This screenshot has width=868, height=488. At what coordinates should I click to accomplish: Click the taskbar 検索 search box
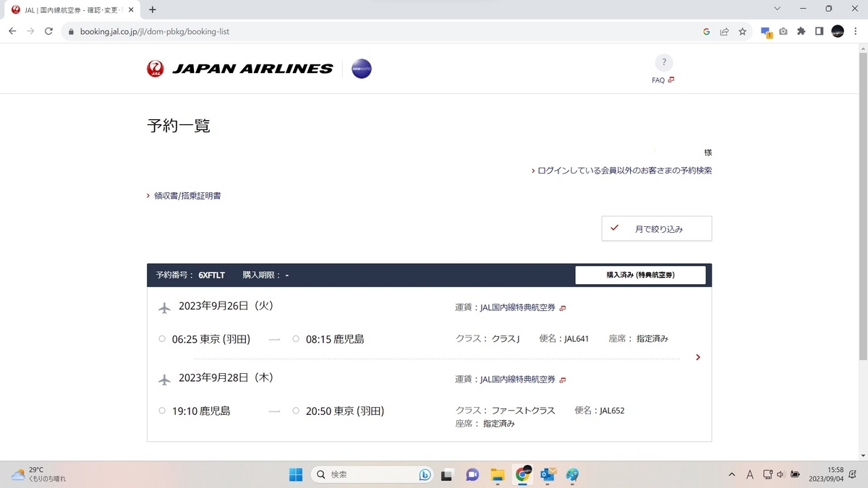pos(373,475)
